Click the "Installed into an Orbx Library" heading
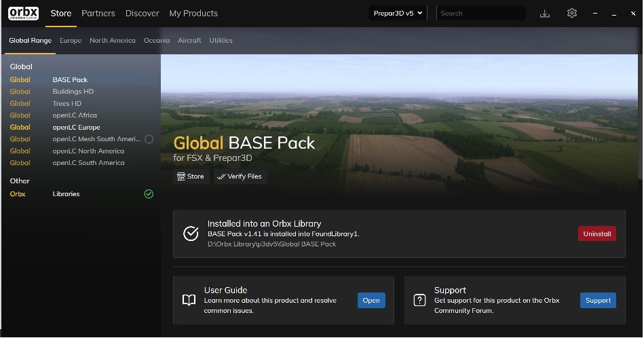644x338 pixels. [265, 224]
